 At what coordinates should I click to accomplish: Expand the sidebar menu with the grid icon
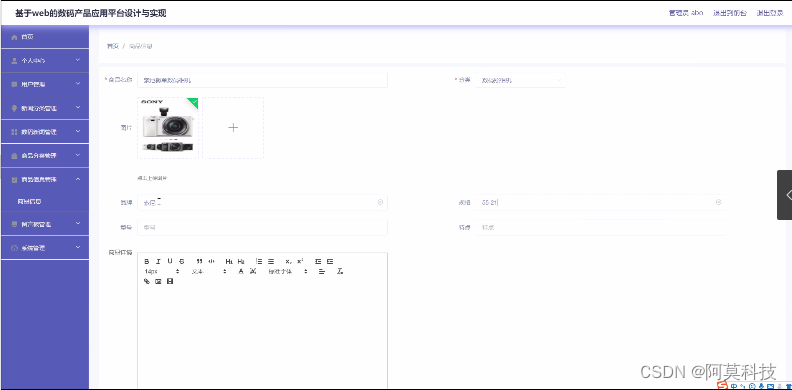click(x=44, y=131)
